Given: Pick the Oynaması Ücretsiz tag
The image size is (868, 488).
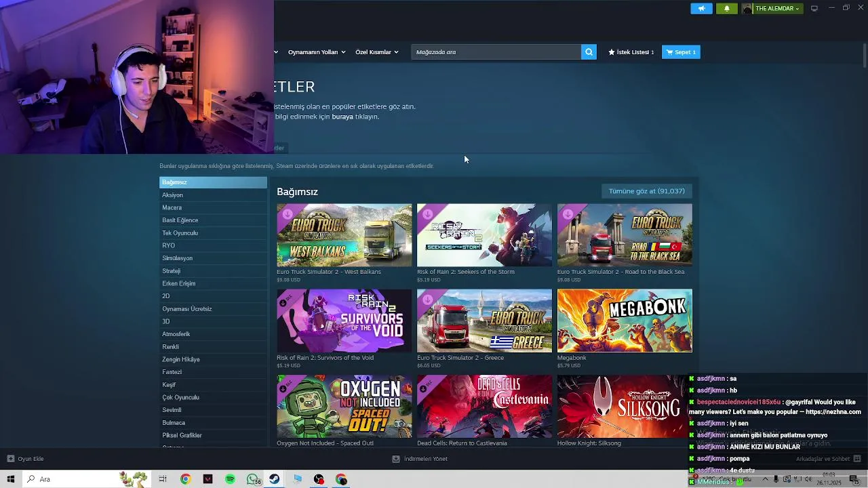Looking at the screenshot, I should 213,309.
